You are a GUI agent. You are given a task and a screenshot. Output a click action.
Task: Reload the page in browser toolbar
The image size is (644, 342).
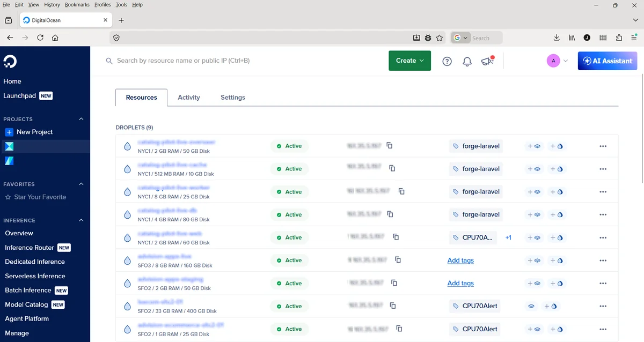coord(40,38)
